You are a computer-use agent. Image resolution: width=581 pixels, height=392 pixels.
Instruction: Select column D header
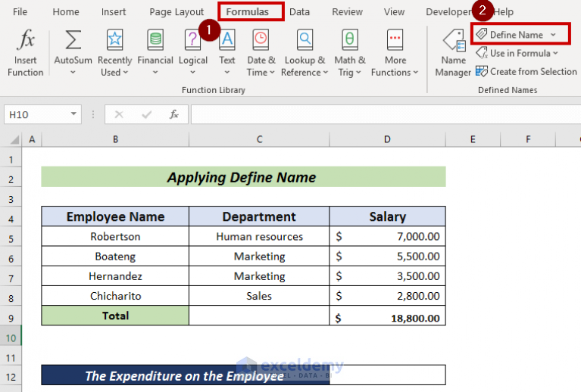[387, 139]
